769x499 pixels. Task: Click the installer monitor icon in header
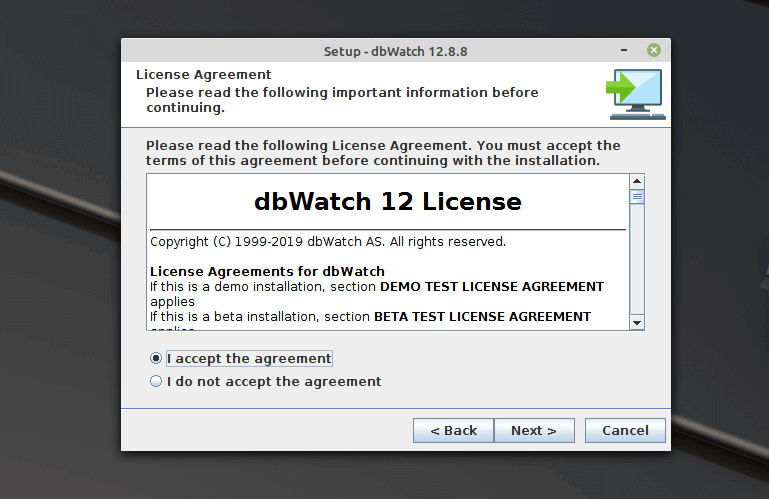click(x=634, y=94)
